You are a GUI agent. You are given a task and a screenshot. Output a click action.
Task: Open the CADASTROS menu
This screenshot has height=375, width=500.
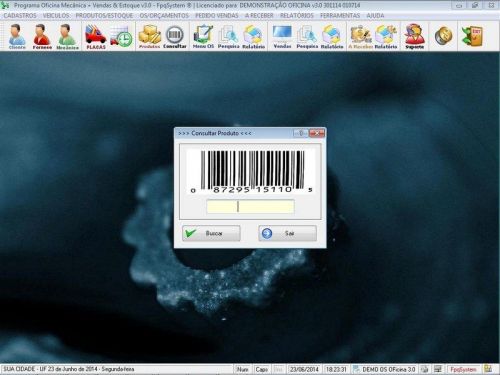click(x=20, y=16)
